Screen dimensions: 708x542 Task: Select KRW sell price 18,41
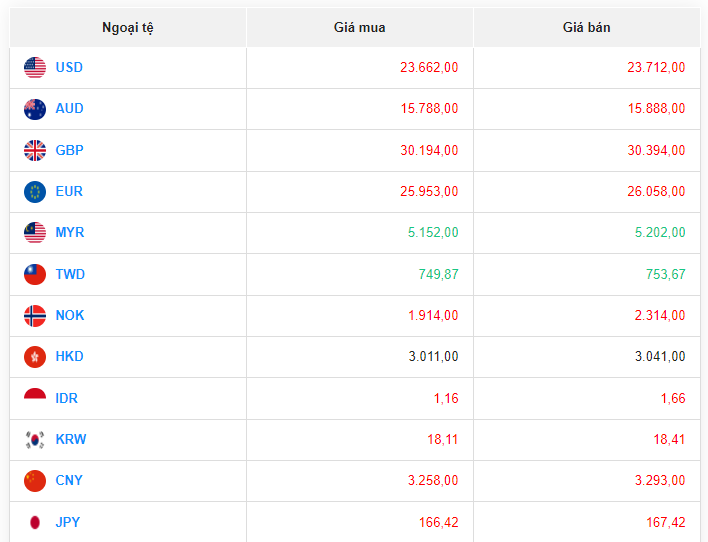[669, 439]
